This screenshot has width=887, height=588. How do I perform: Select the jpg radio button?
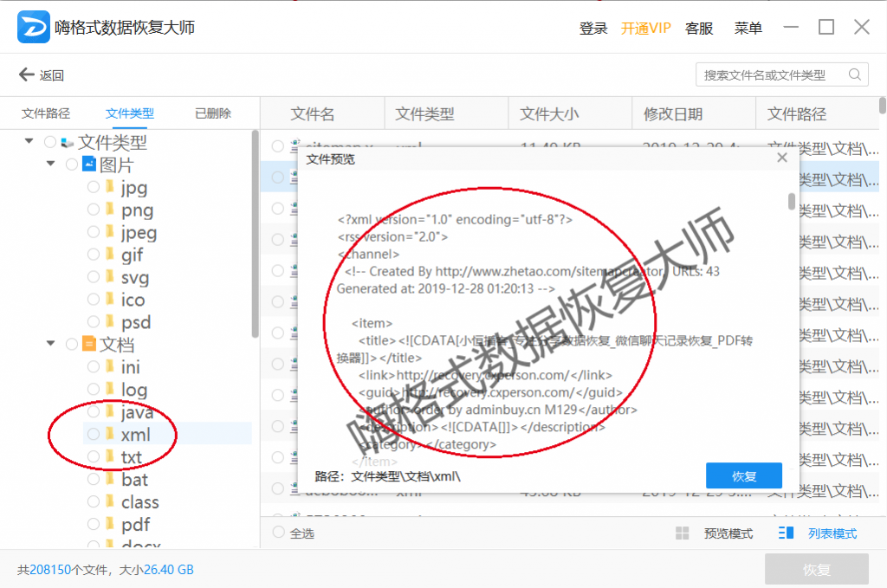[x=94, y=187]
